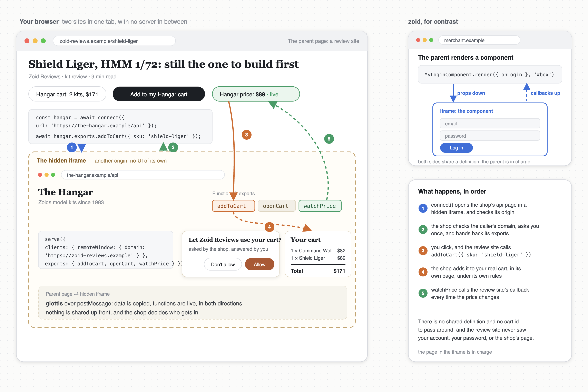Click the 'Hangar price: $89 · live' badge
The width and height of the screenshot is (588, 392).
[x=256, y=94]
